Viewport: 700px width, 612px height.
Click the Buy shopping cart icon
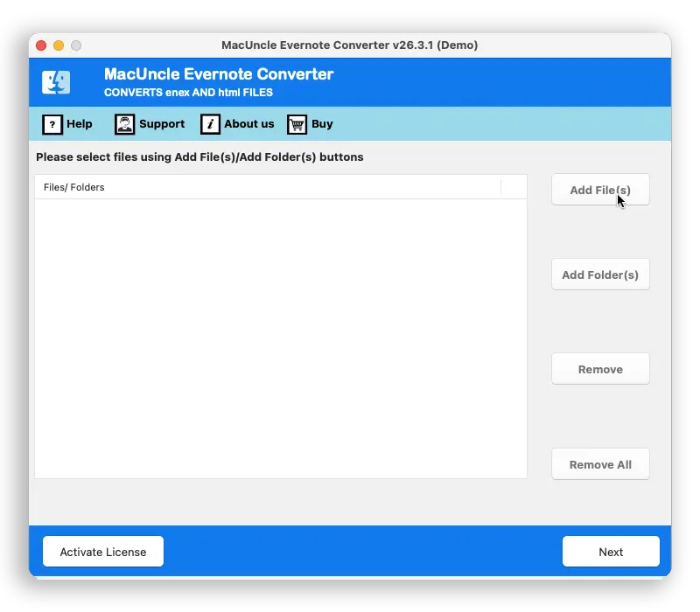click(297, 124)
